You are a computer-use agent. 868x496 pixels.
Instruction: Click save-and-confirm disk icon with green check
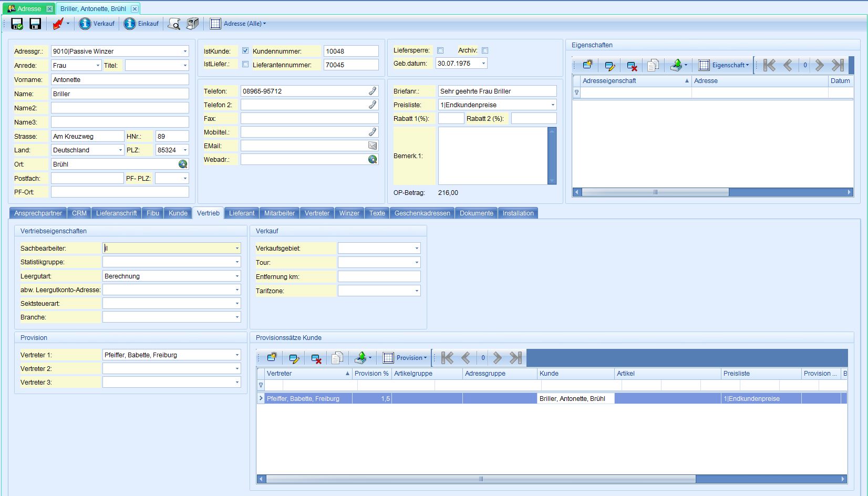coord(17,24)
